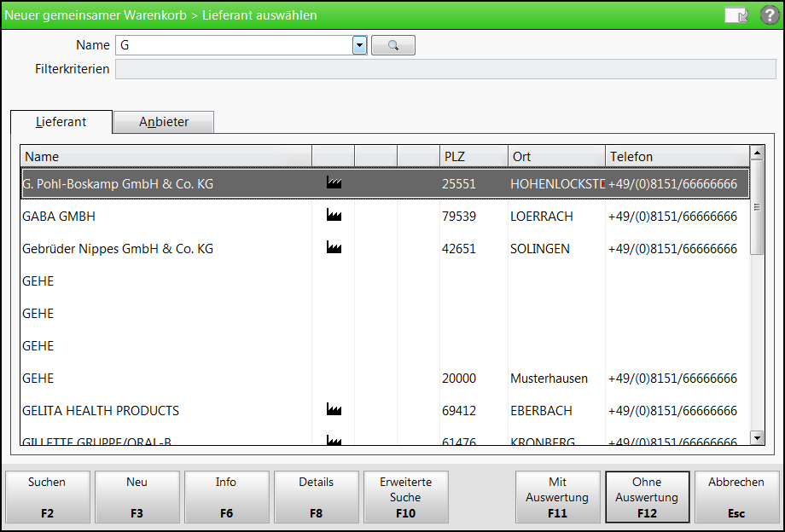
Task: Sort by the PLZ column header
Action: pos(474,157)
